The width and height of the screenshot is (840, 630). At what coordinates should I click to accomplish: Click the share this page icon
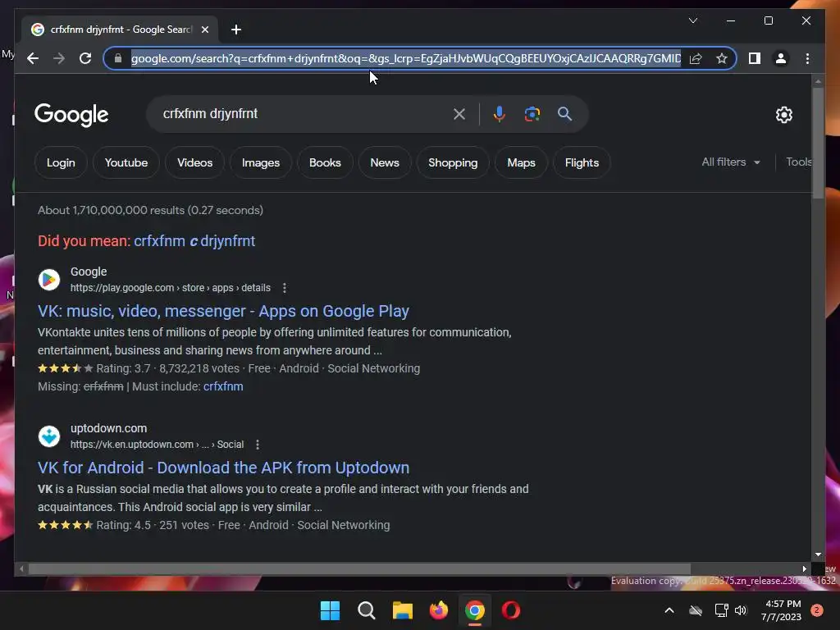click(x=696, y=58)
